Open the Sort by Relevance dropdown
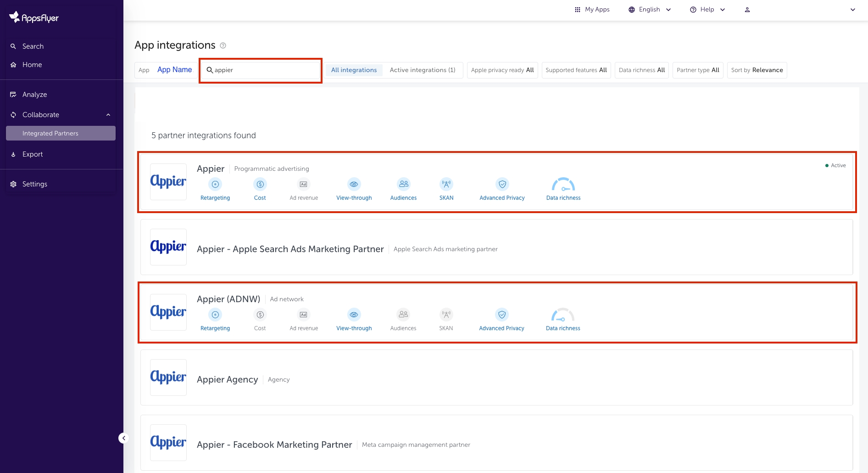868x473 pixels. (x=757, y=70)
